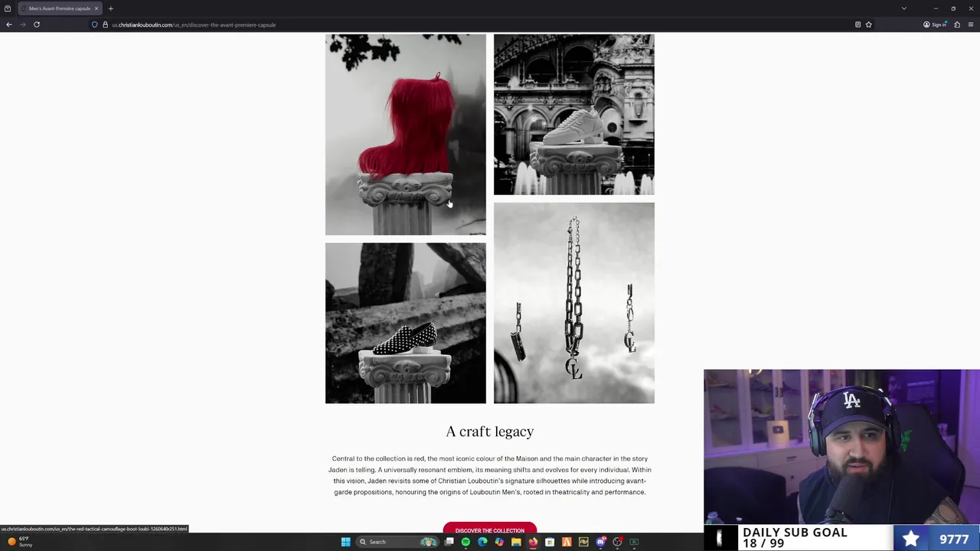Toggle reader view icon

pos(857,24)
